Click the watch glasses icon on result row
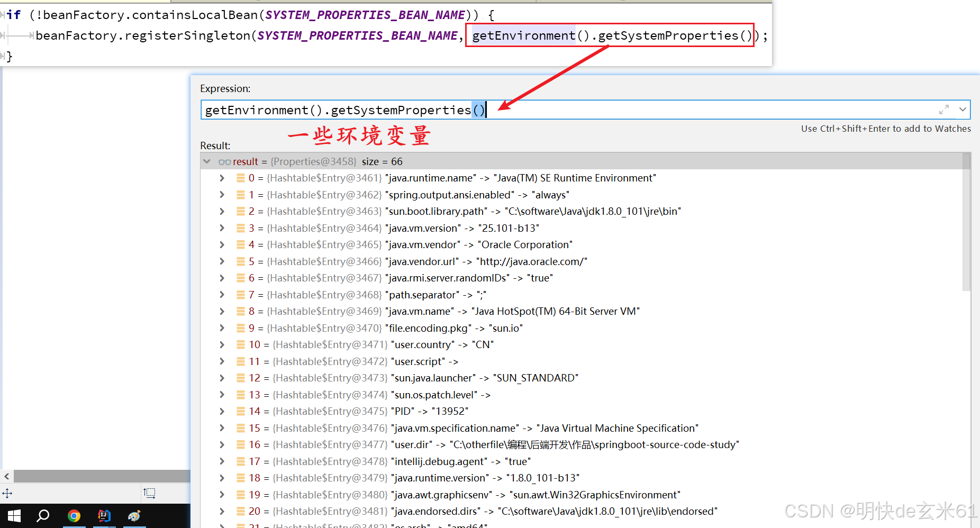 pos(224,162)
